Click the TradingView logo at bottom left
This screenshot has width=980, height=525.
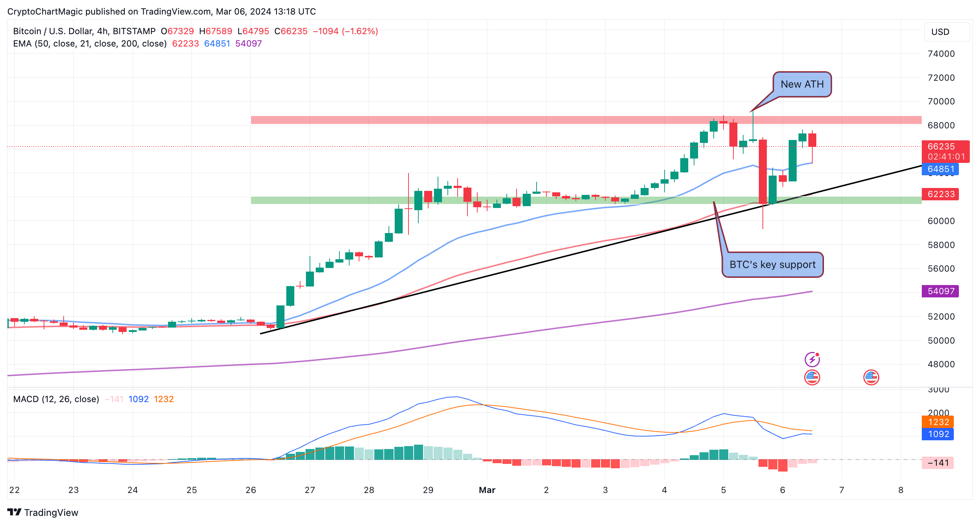43,512
